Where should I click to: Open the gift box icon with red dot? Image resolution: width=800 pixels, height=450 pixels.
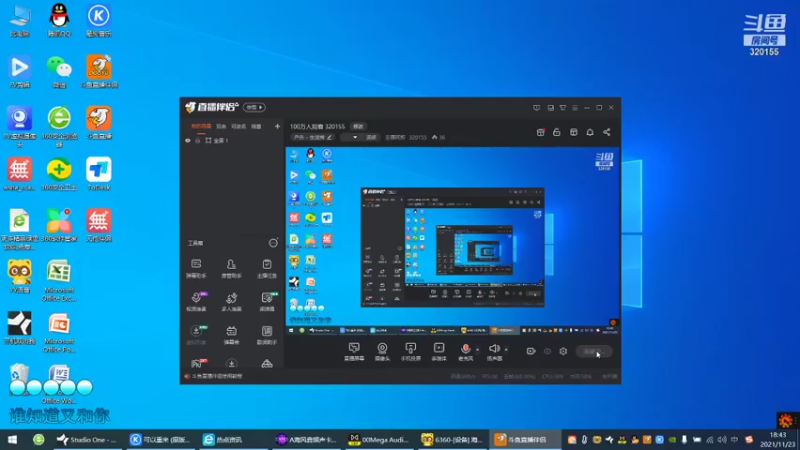(540, 132)
